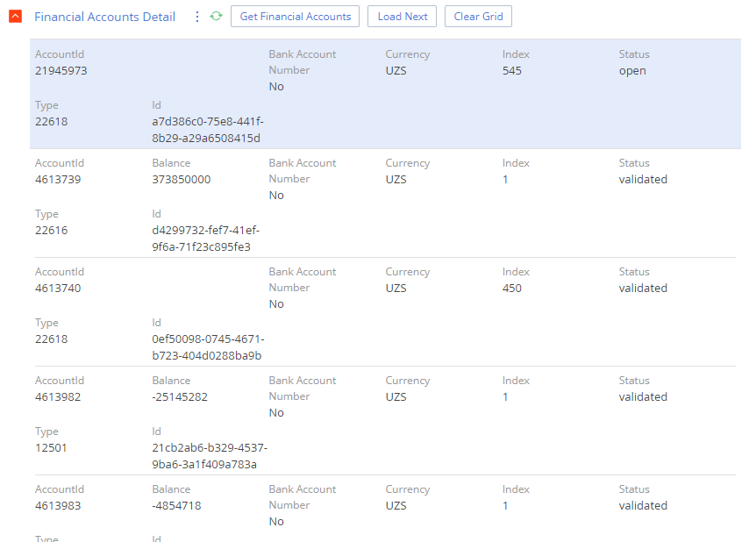Select the Id beginning d4299732-fef7-41ef
The height and width of the screenshot is (542, 756).
pyautogui.click(x=206, y=239)
